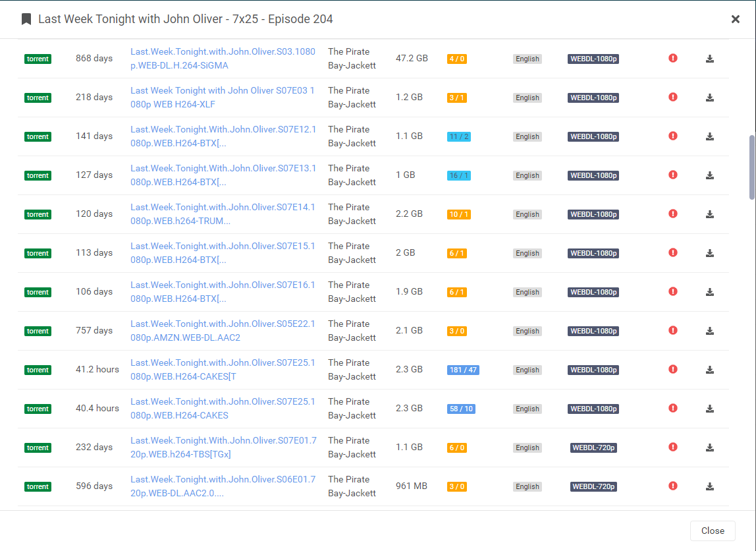The height and width of the screenshot is (551, 756).
Task: Download the S07E01 720p TBS release
Action: point(709,447)
